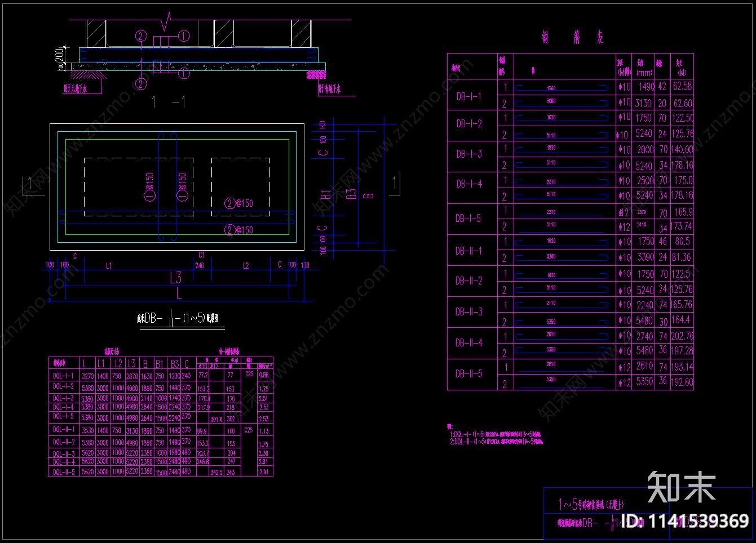Select the 192.60 weight value

point(682,382)
